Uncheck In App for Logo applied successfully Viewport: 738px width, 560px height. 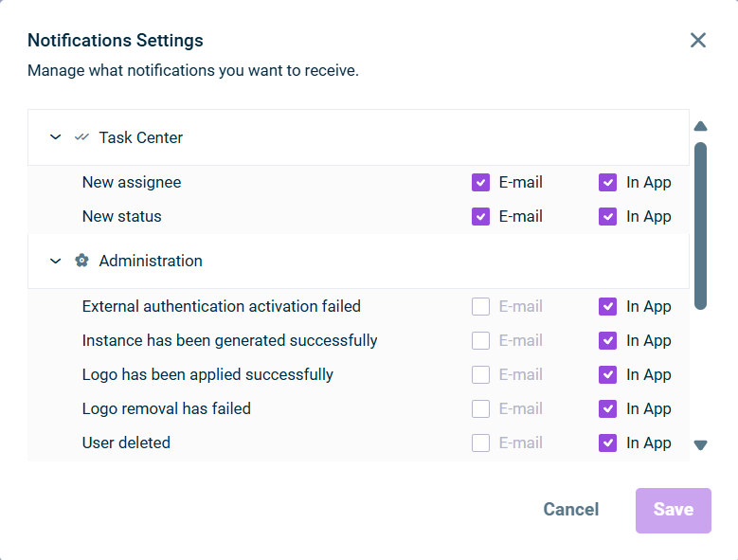608,375
